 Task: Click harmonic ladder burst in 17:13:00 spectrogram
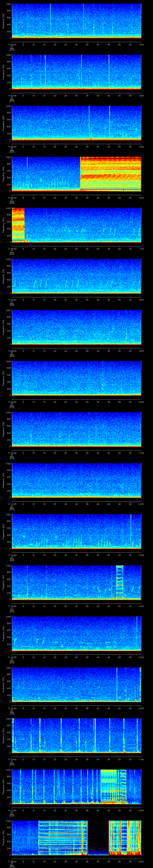120,582
